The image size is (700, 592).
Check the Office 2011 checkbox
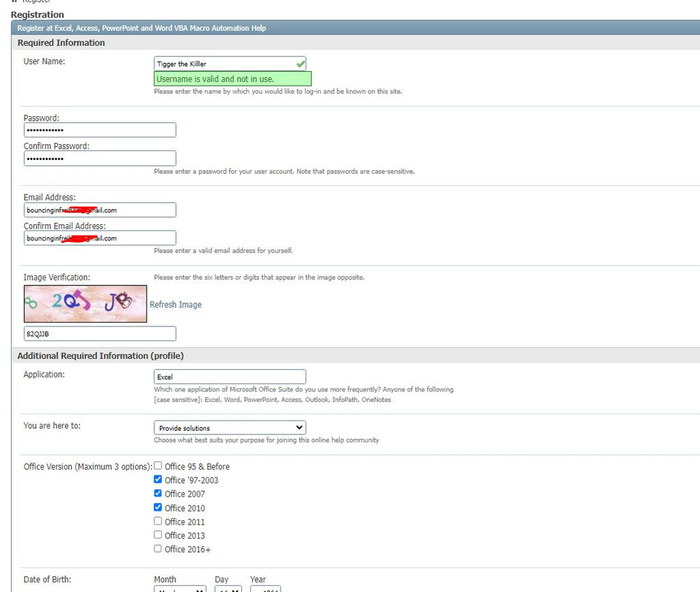tap(158, 521)
